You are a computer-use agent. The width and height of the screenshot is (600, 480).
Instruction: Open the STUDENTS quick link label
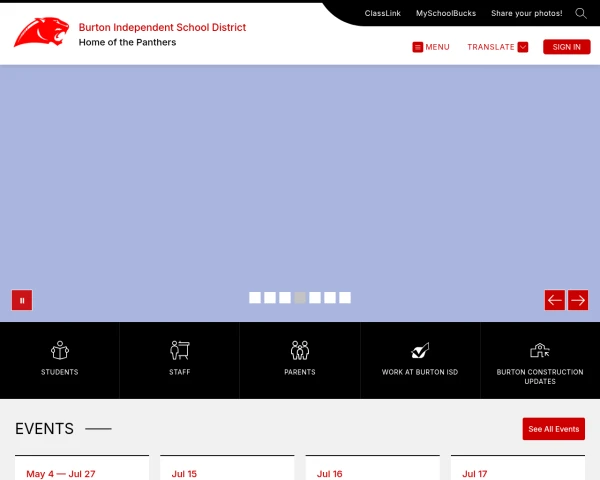click(60, 372)
